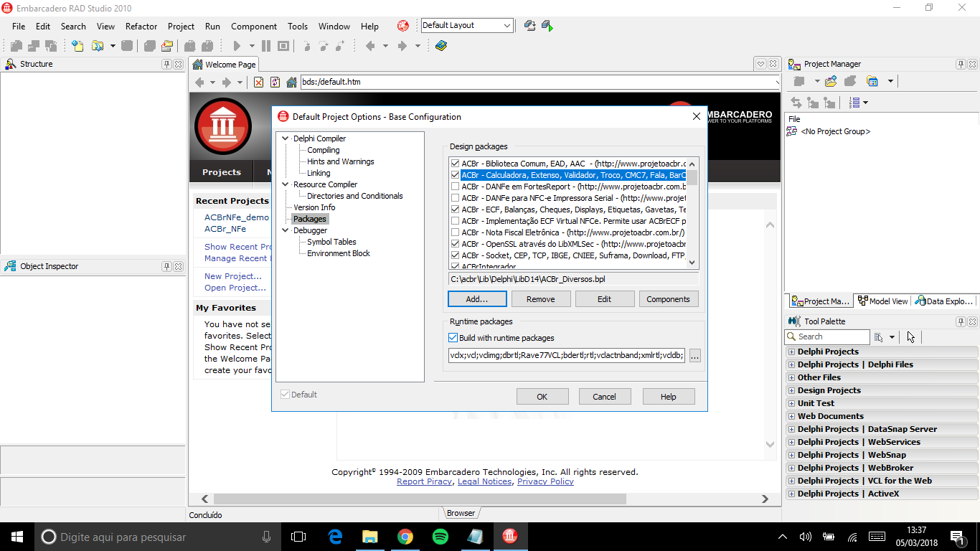Click OK in Default Project Options
The image size is (980, 551).
542,396
